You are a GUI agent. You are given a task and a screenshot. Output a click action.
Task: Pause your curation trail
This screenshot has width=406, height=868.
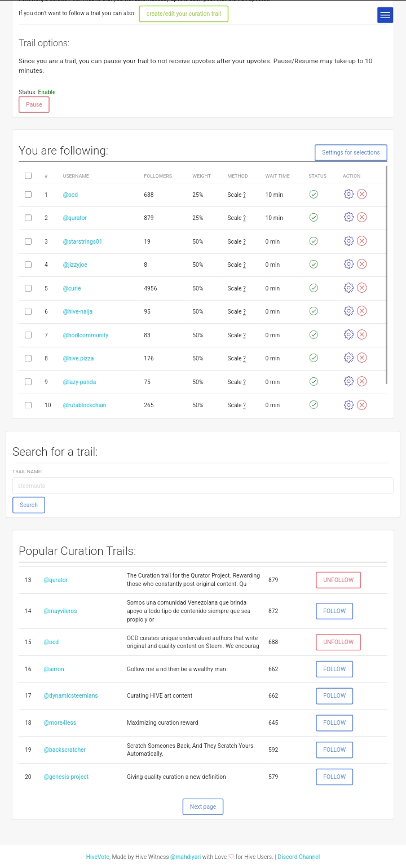[x=34, y=104]
